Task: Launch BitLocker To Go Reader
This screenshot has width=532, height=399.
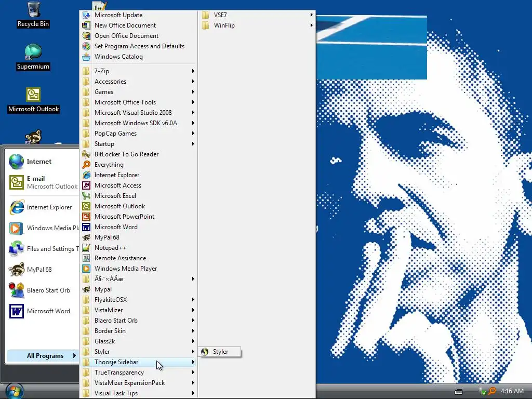Action: click(x=138, y=154)
